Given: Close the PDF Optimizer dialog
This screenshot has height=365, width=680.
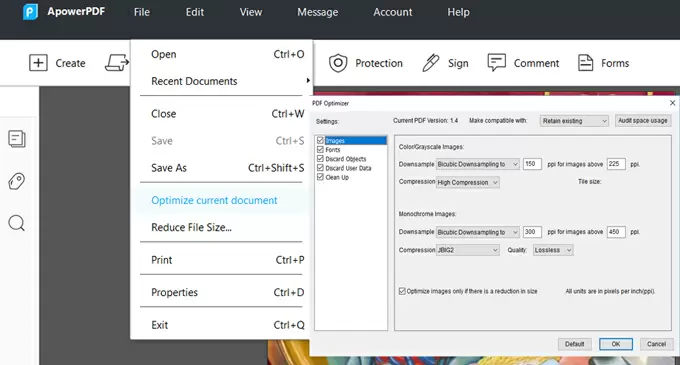Looking at the screenshot, I should tap(672, 103).
